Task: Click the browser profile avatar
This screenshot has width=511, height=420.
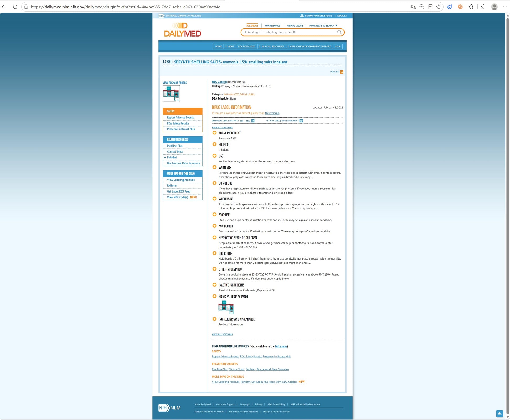Action: coord(494,7)
